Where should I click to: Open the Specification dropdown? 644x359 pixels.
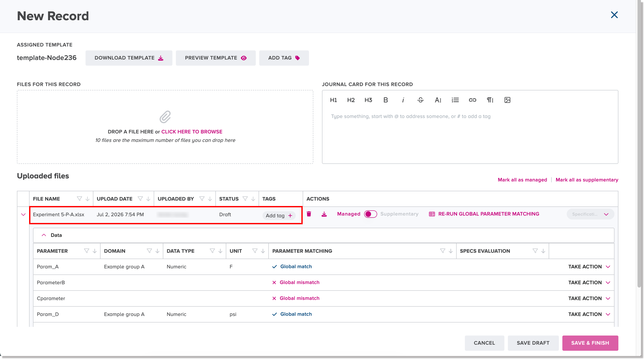590,214
